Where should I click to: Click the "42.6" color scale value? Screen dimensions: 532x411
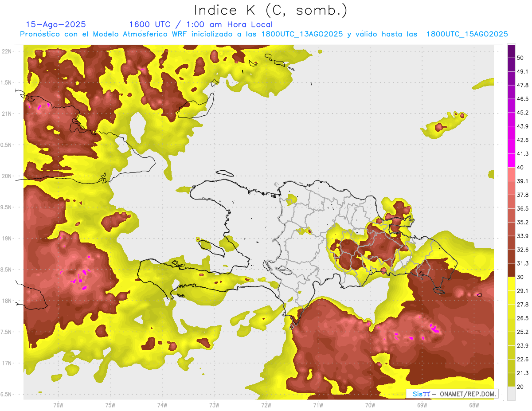523,140
